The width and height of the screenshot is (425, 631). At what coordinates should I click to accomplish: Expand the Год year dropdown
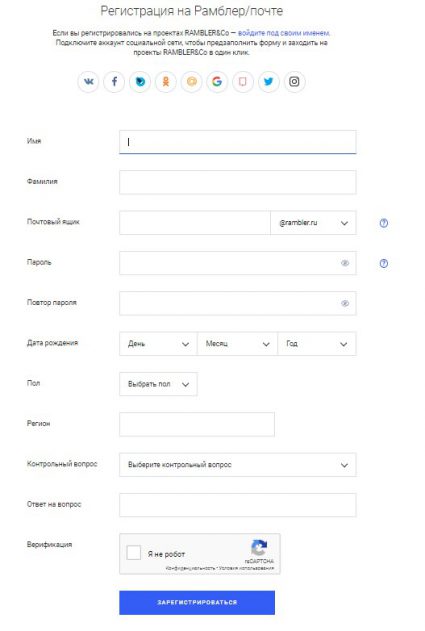(317, 344)
